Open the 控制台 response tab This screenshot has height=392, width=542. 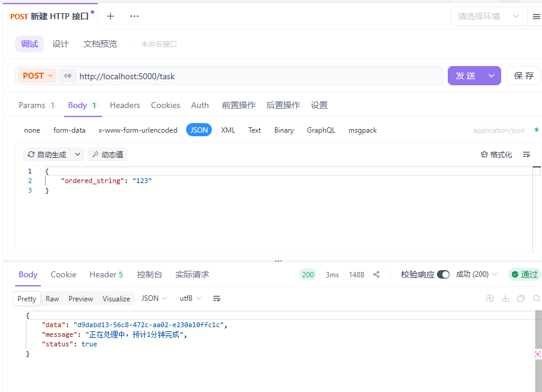point(149,274)
